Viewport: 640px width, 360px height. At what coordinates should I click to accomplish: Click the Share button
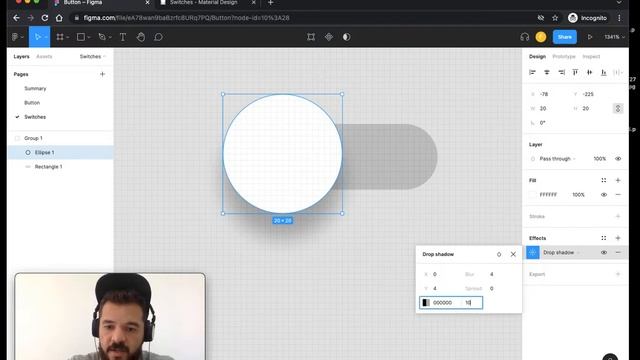click(564, 37)
